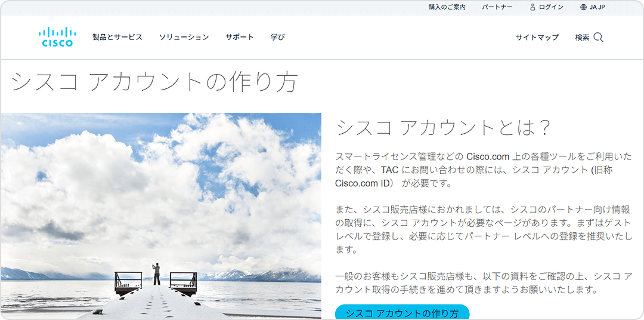The height and width of the screenshot is (320, 644).
Task: Open the サイトマップ link
Action: point(537,38)
